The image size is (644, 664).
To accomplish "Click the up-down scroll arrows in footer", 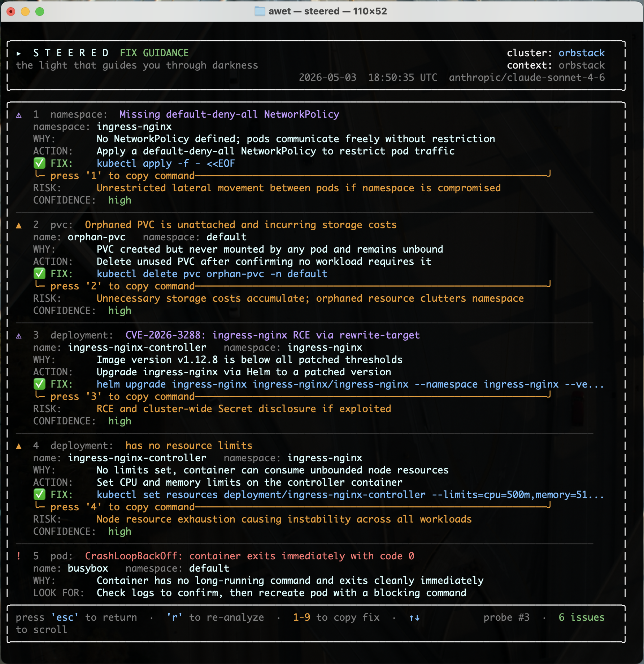I will tap(414, 618).
